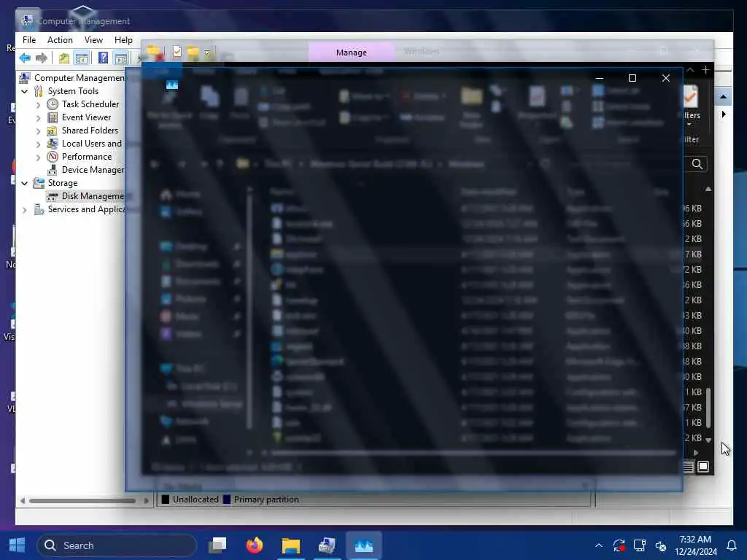Toggle Show/Hide Console Tree toolbar icon

[82, 58]
